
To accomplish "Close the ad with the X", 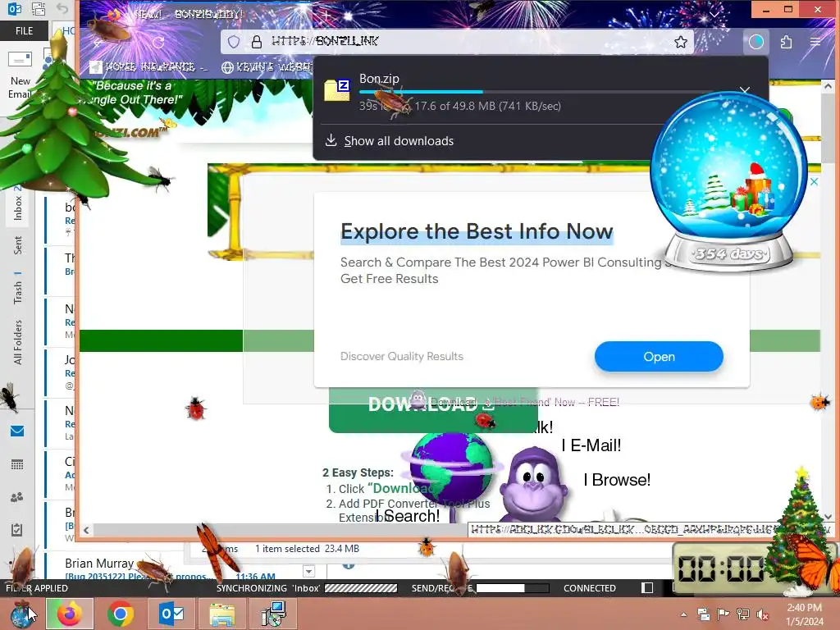I will coord(814,181).
